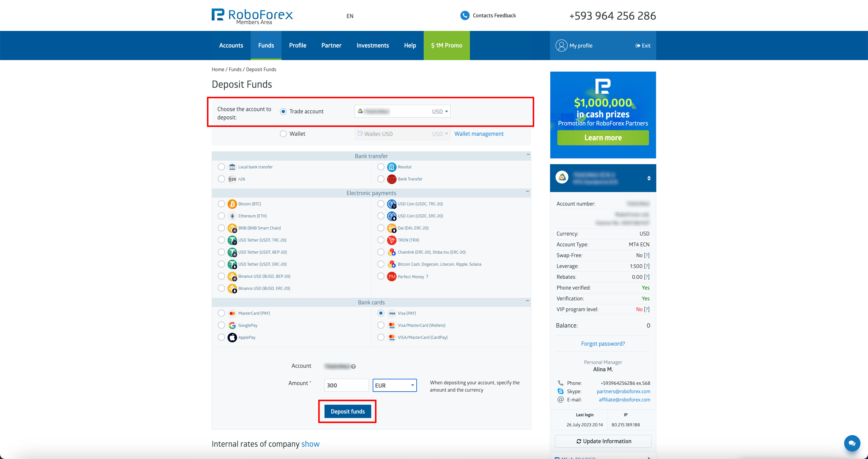Click the partners@roboforex.com Skype link

click(x=623, y=392)
